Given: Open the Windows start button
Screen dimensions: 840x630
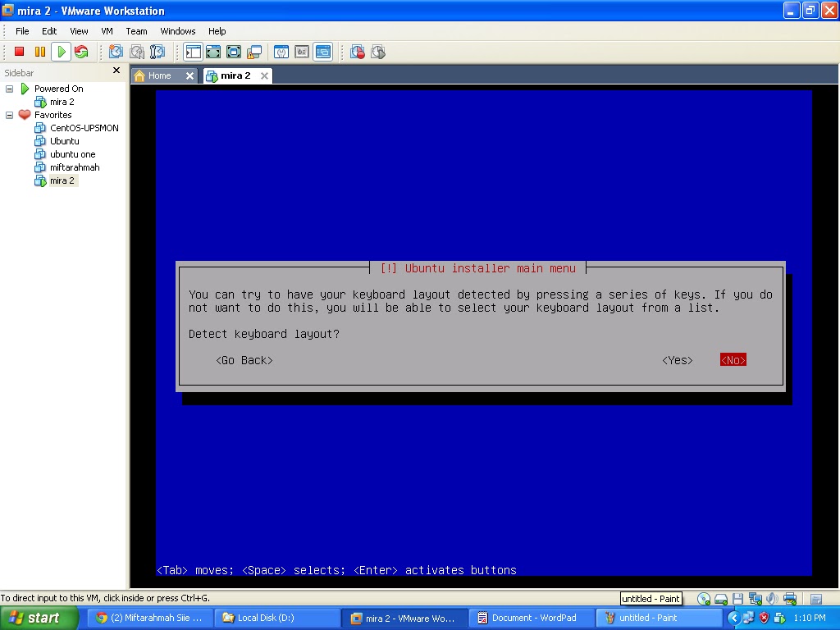Looking at the screenshot, I should (x=39, y=618).
